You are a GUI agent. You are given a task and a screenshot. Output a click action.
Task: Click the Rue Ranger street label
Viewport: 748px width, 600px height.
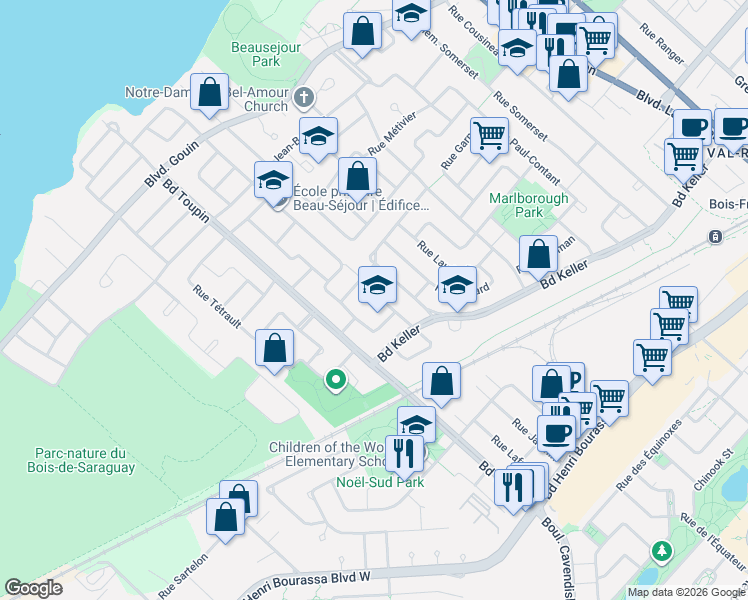[662, 44]
